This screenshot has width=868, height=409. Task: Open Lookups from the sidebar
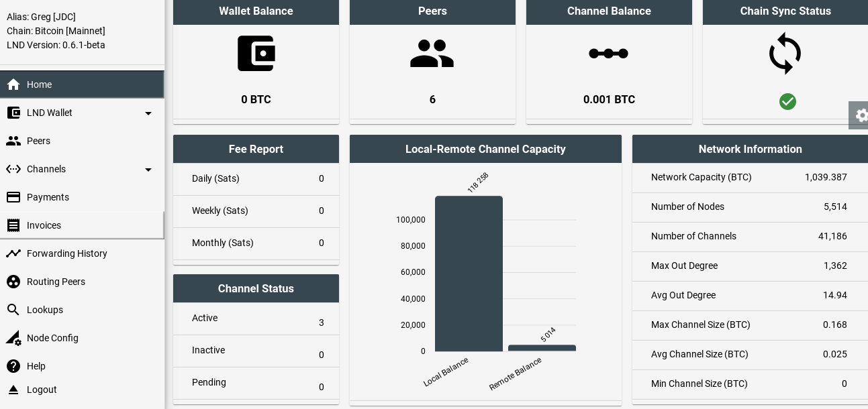coord(44,310)
